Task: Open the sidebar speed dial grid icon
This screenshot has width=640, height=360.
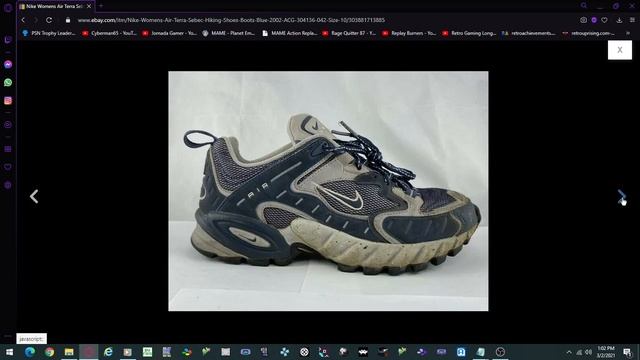Action: coord(8,149)
